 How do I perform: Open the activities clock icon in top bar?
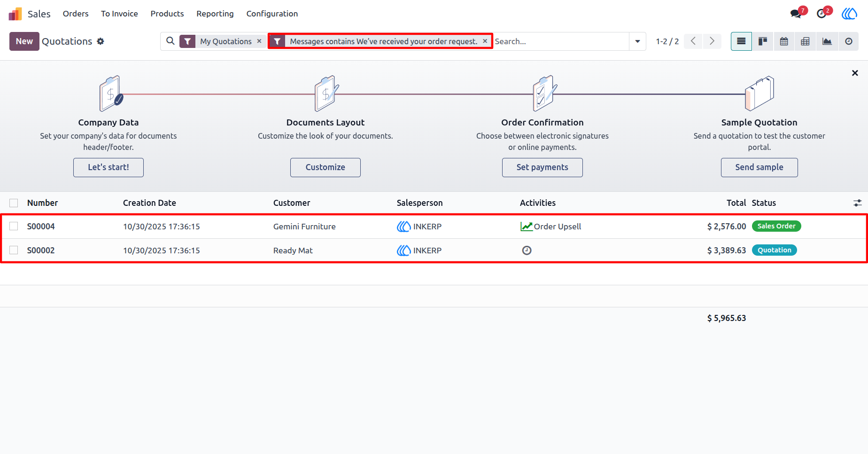pyautogui.click(x=821, y=14)
